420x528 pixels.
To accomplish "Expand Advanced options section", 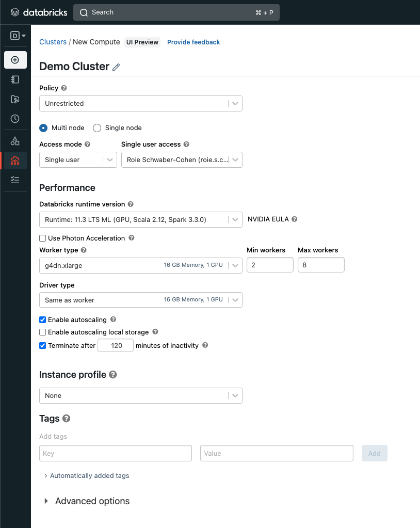I will tap(87, 501).
